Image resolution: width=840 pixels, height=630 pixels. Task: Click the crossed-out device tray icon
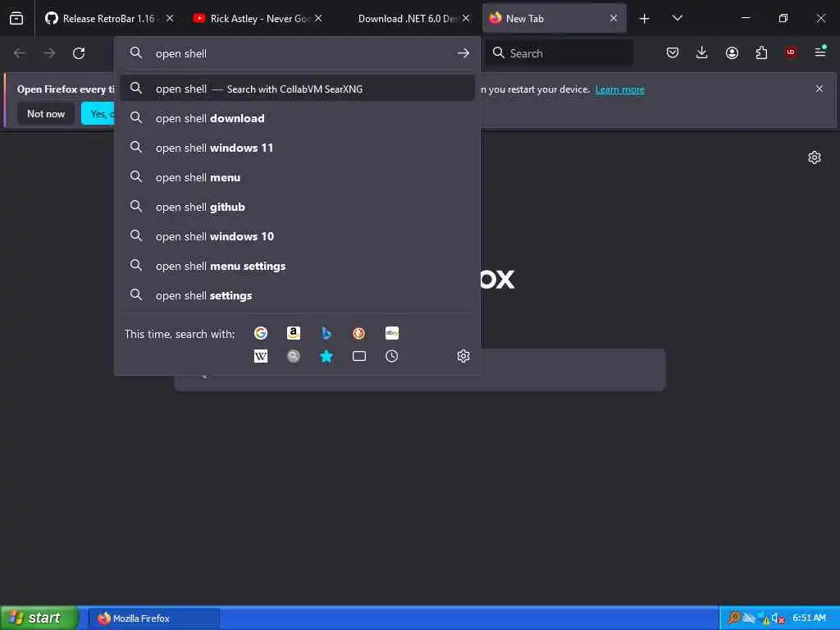pyautogui.click(x=749, y=619)
